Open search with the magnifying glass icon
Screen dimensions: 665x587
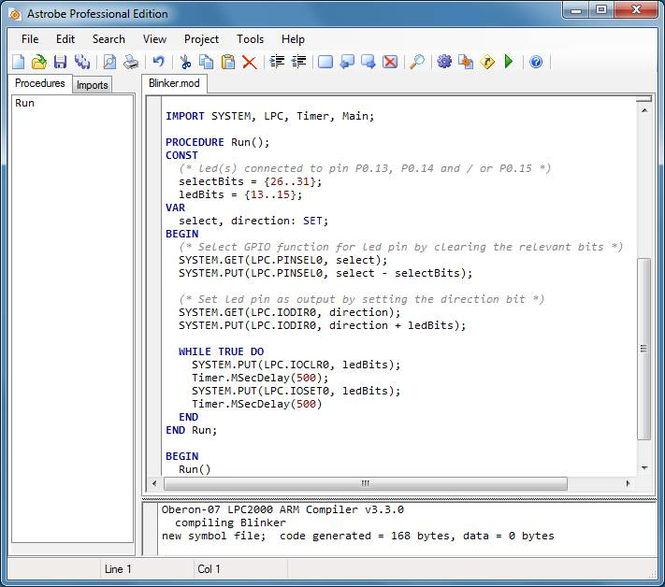click(x=417, y=62)
